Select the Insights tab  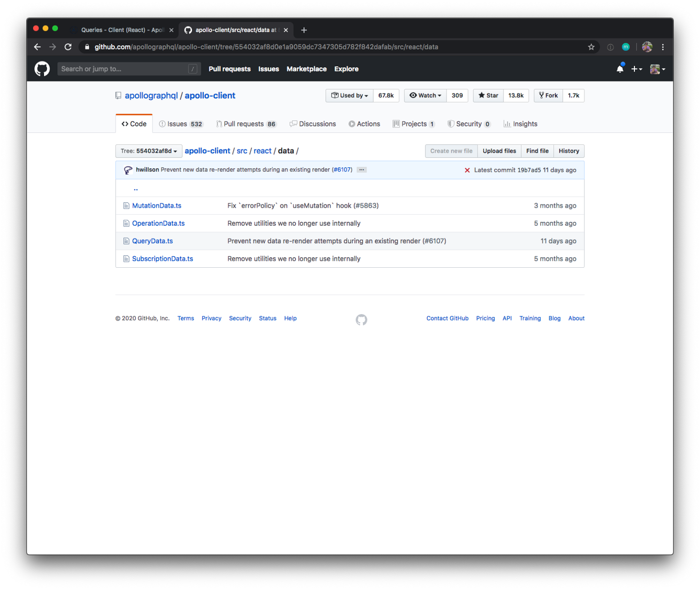(x=520, y=124)
